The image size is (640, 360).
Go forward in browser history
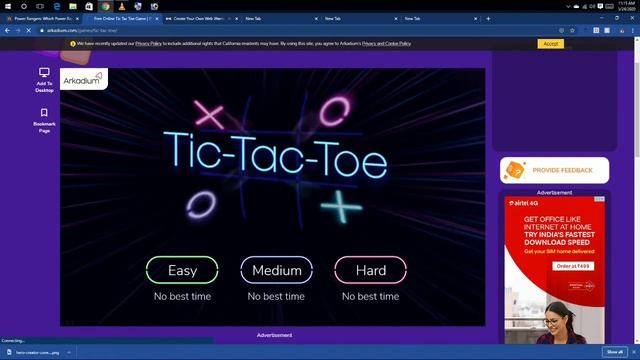[x=18, y=31]
